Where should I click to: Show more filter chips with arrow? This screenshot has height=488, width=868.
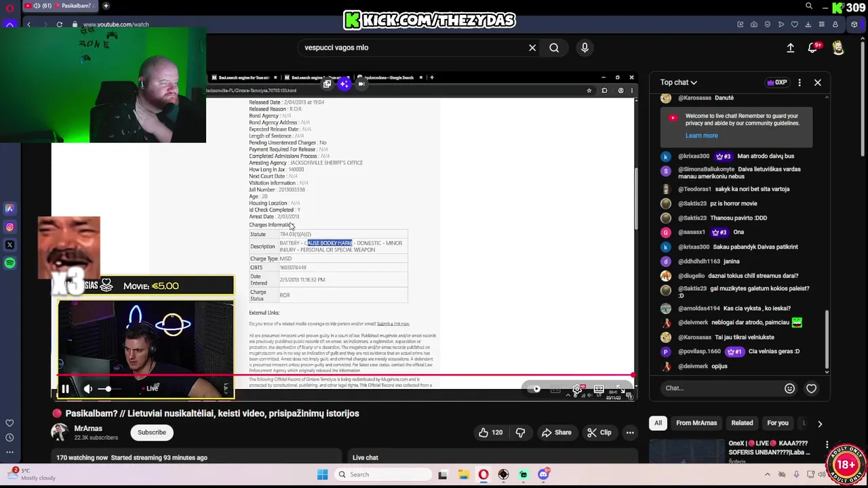pos(819,424)
